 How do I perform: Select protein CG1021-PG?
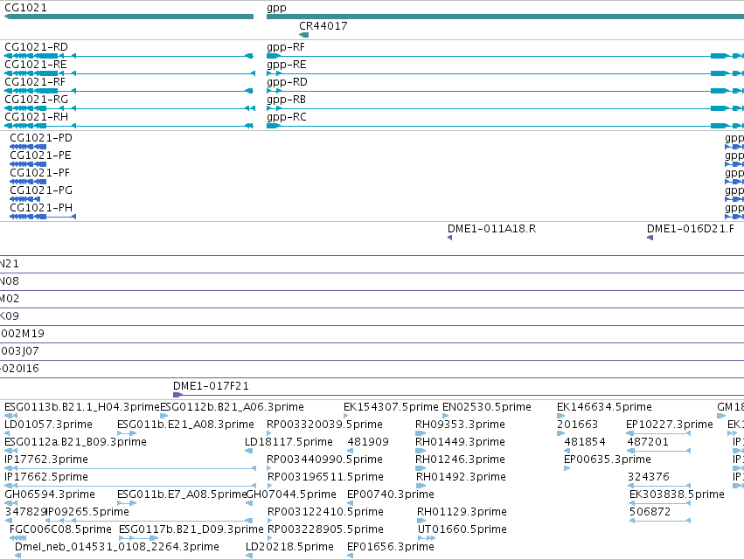click(41, 190)
